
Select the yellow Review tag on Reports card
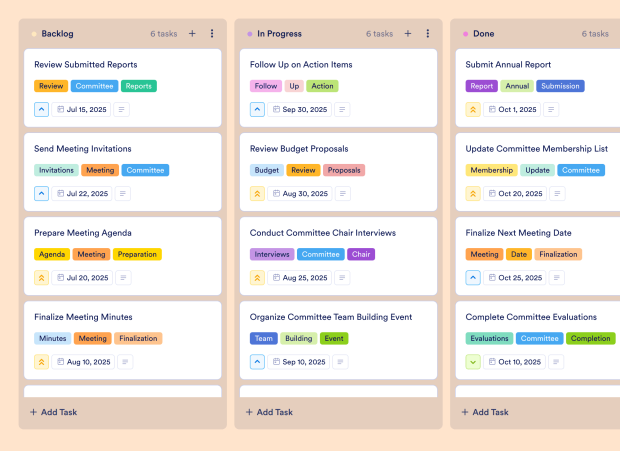(x=51, y=86)
